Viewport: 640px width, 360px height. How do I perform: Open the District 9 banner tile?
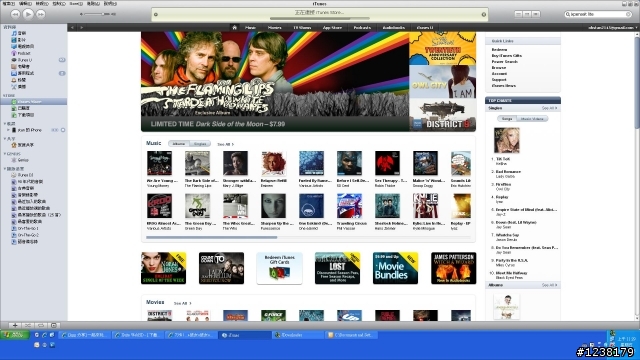coord(442,115)
